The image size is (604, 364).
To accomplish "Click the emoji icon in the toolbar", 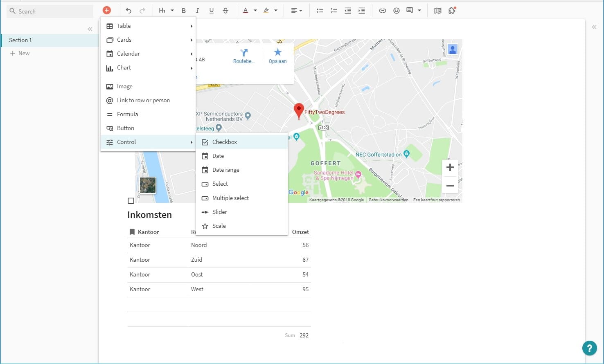I will click(x=396, y=11).
